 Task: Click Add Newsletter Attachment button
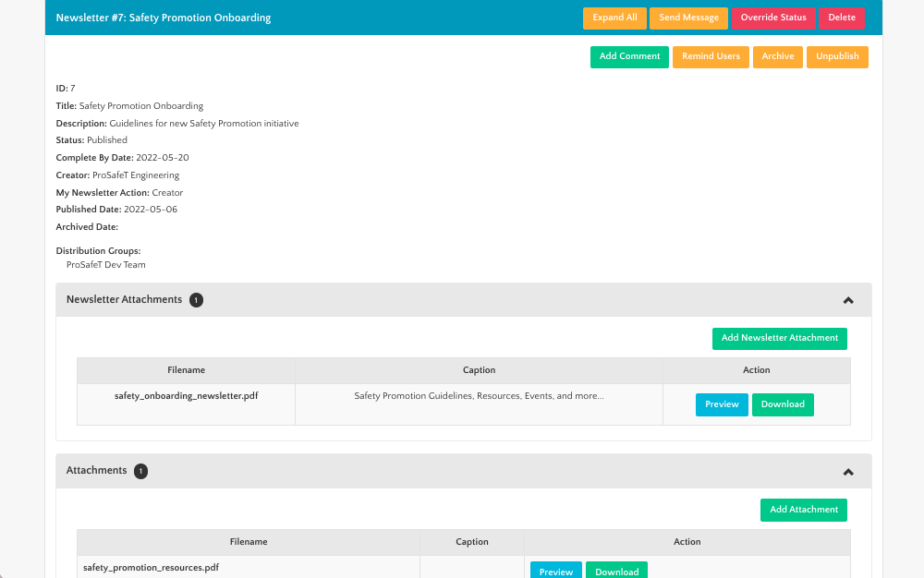(780, 339)
